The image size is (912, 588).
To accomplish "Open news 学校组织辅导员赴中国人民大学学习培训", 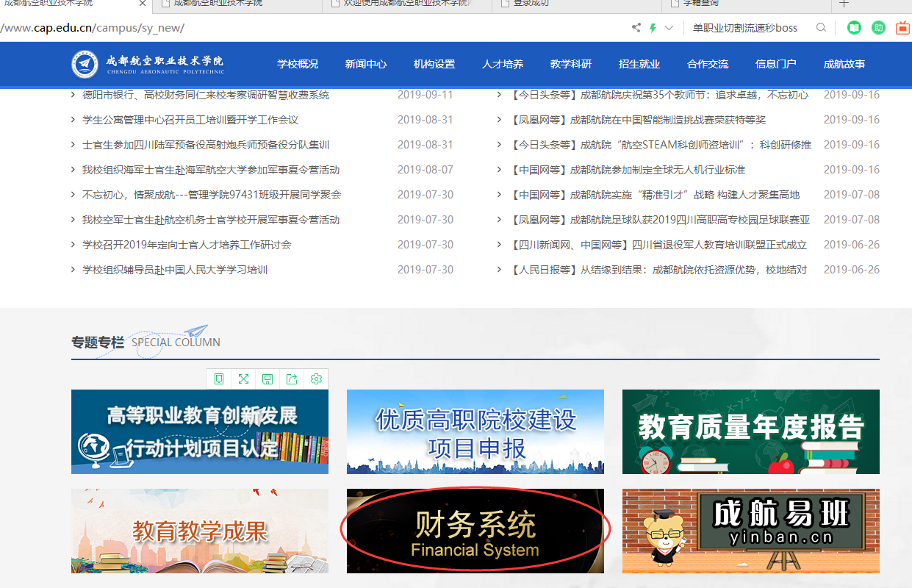I will click(x=175, y=270).
